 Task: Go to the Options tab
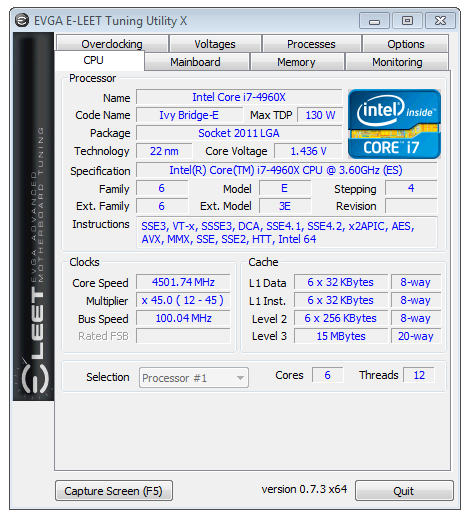[406, 44]
